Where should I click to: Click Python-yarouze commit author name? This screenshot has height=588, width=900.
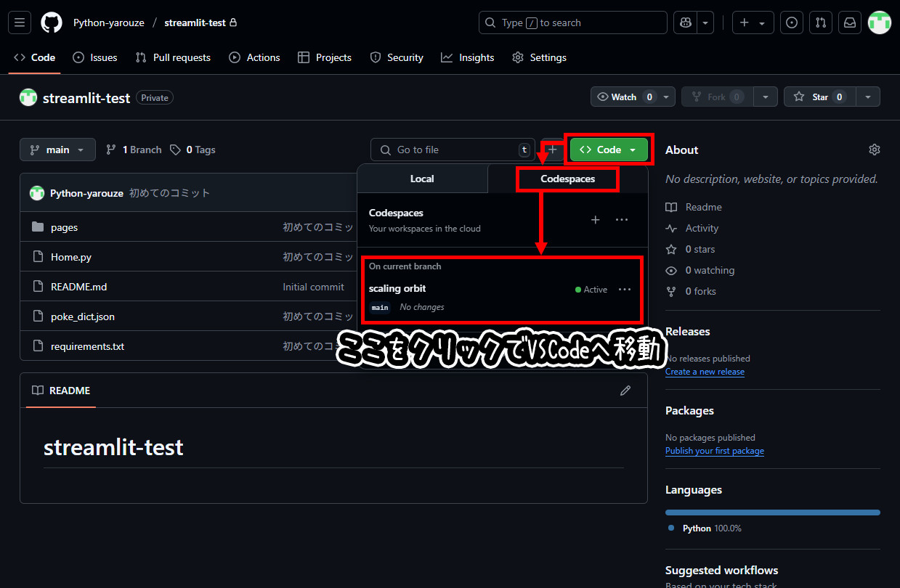[86, 193]
